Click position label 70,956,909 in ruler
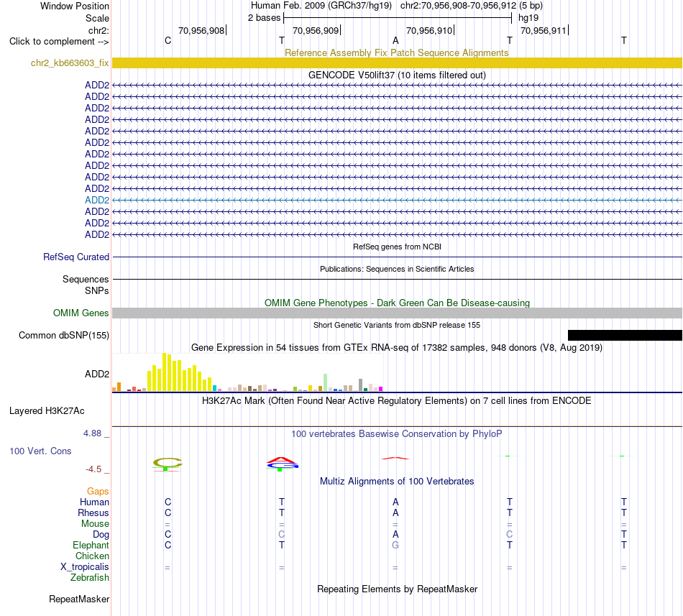 316,30
